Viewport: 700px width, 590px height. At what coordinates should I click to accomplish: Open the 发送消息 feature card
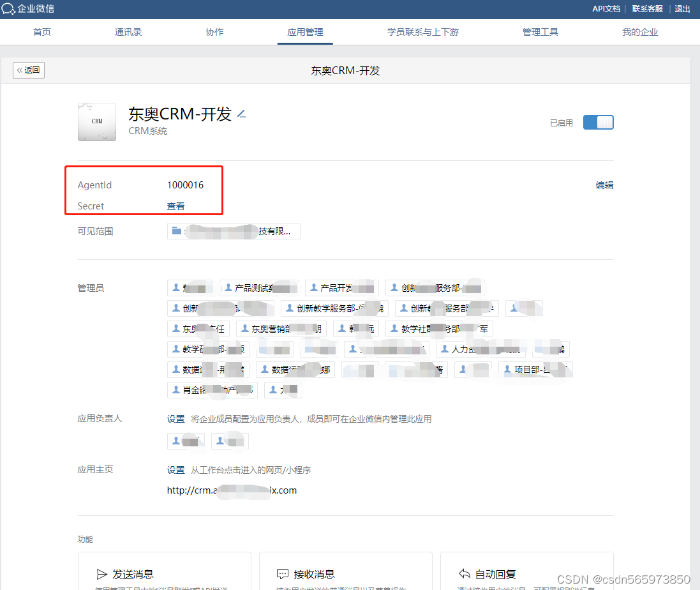(164, 571)
